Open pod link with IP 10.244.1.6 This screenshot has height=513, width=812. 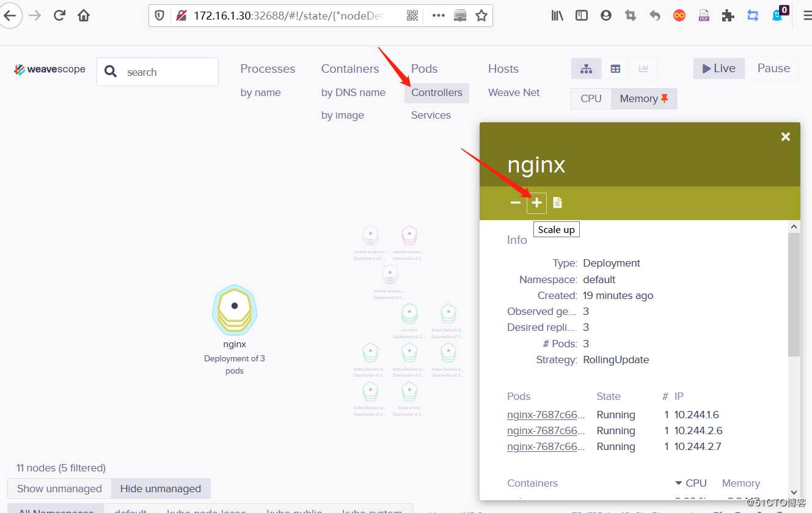(546, 415)
